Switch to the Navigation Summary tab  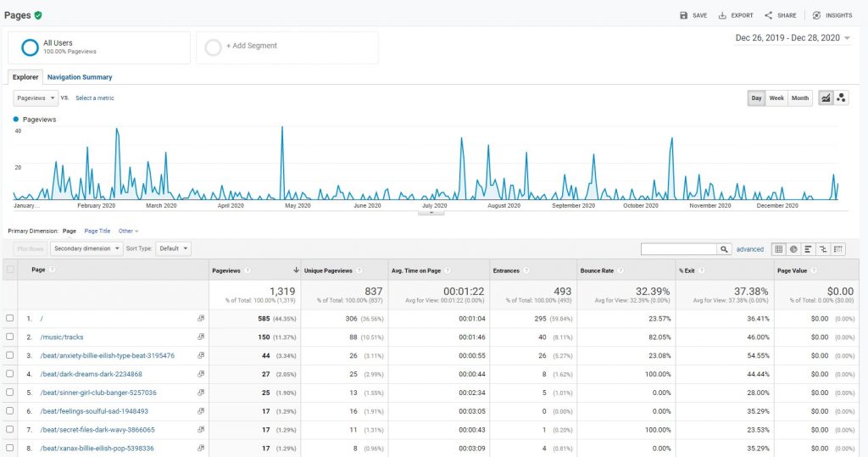pyautogui.click(x=80, y=77)
